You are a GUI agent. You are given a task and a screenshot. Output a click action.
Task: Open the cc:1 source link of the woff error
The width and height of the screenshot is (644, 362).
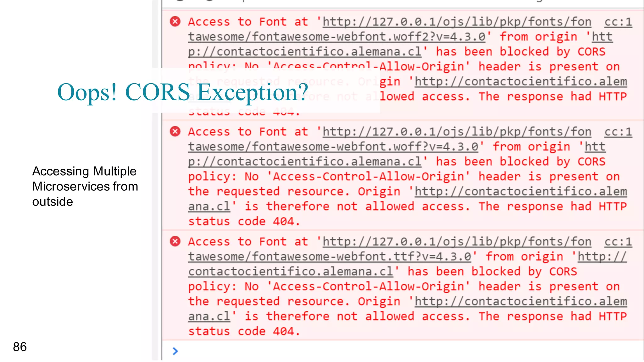tap(618, 132)
